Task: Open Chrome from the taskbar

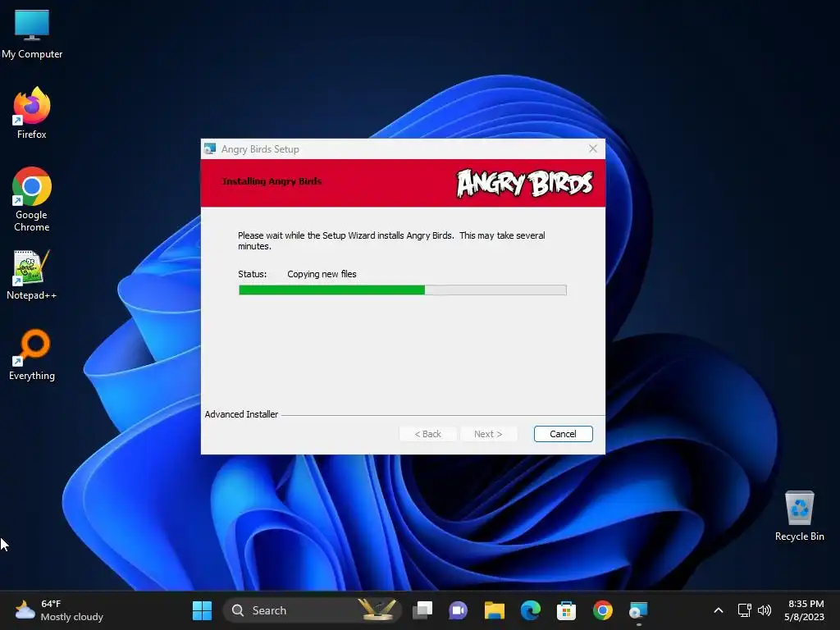Action: [x=603, y=610]
